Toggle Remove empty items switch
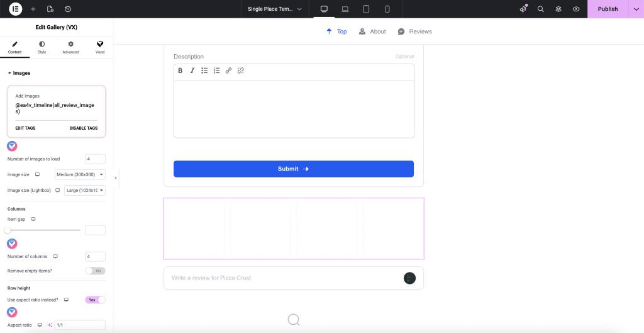 pyautogui.click(x=95, y=271)
